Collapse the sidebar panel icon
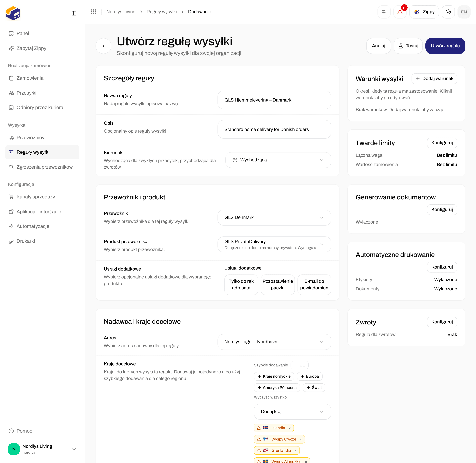476x463 pixels. (x=74, y=13)
